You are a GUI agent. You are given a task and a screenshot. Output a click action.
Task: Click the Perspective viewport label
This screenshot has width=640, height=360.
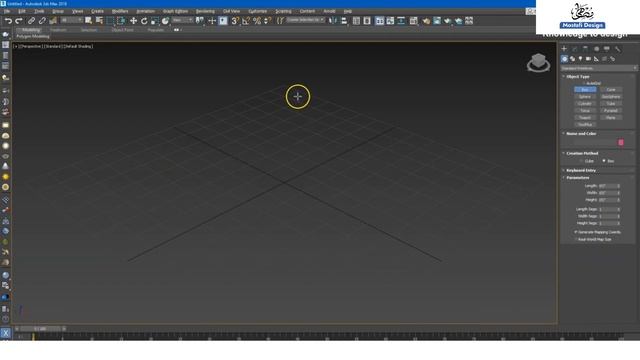30,47
